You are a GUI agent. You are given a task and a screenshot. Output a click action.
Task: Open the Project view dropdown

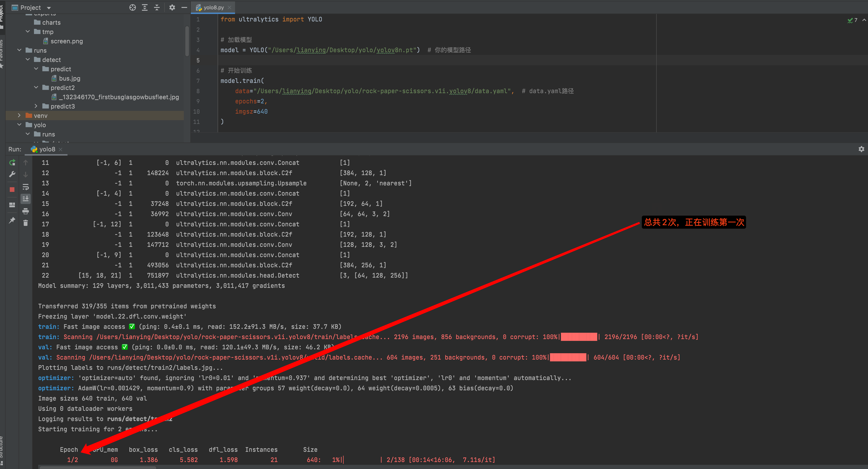coord(49,8)
